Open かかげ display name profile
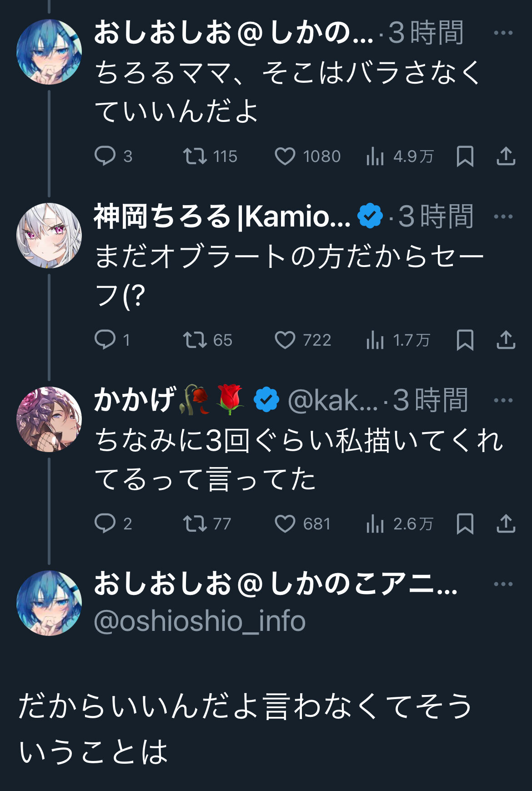Image resolution: width=532 pixels, height=791 pixels. point(135,400)
